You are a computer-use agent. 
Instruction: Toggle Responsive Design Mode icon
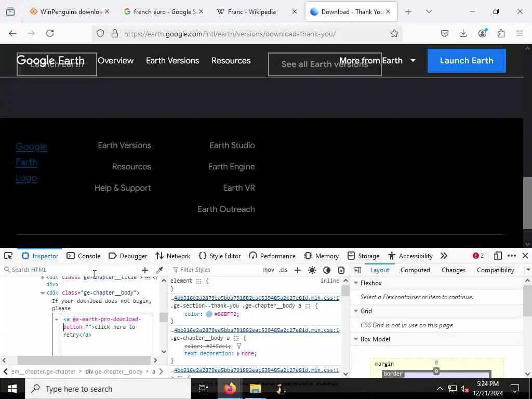tap(498, 256)
